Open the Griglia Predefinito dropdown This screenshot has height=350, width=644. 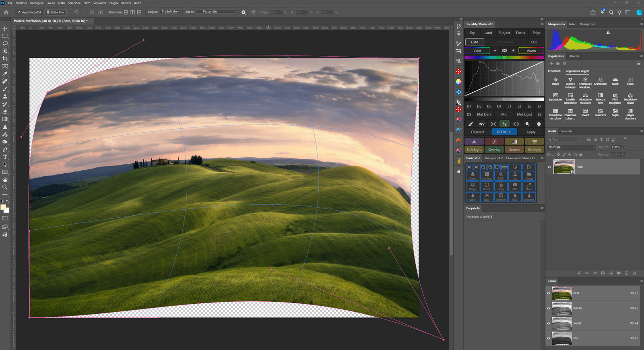(x=170, y=12)
